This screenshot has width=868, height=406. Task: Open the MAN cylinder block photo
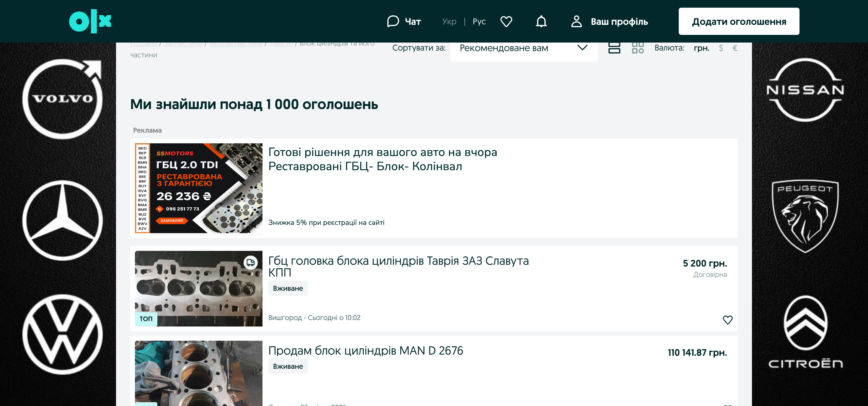[198, 373]
